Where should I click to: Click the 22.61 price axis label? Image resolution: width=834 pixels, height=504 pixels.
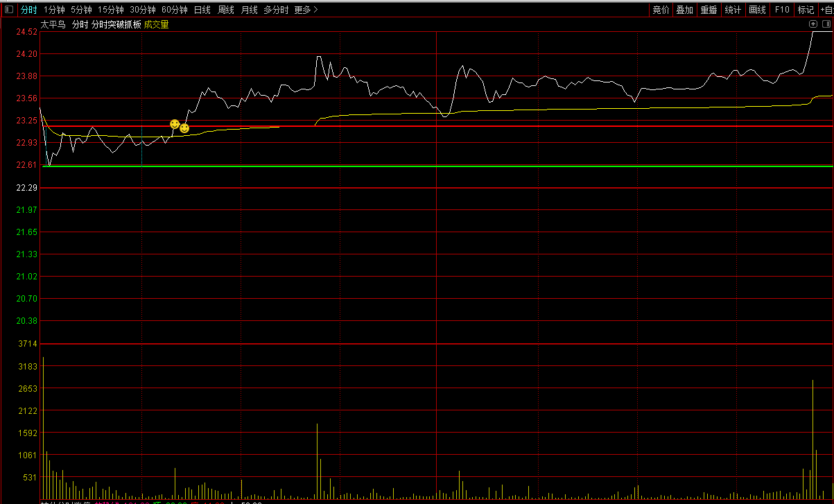27,165
